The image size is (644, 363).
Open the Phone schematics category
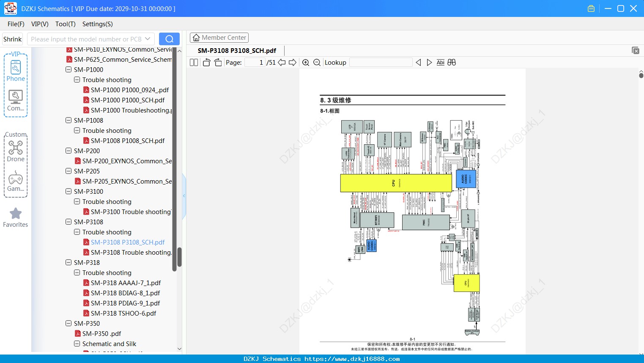point(16,71)
